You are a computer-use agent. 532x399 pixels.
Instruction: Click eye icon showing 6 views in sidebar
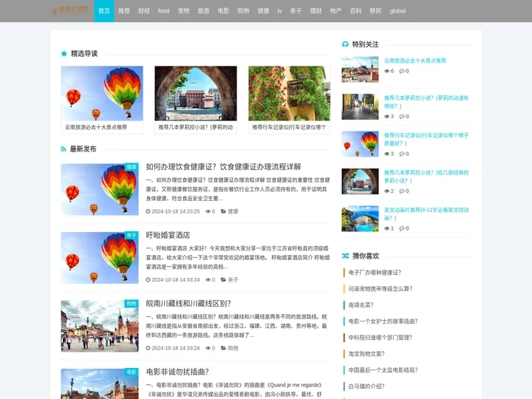(x=386, y=71)
